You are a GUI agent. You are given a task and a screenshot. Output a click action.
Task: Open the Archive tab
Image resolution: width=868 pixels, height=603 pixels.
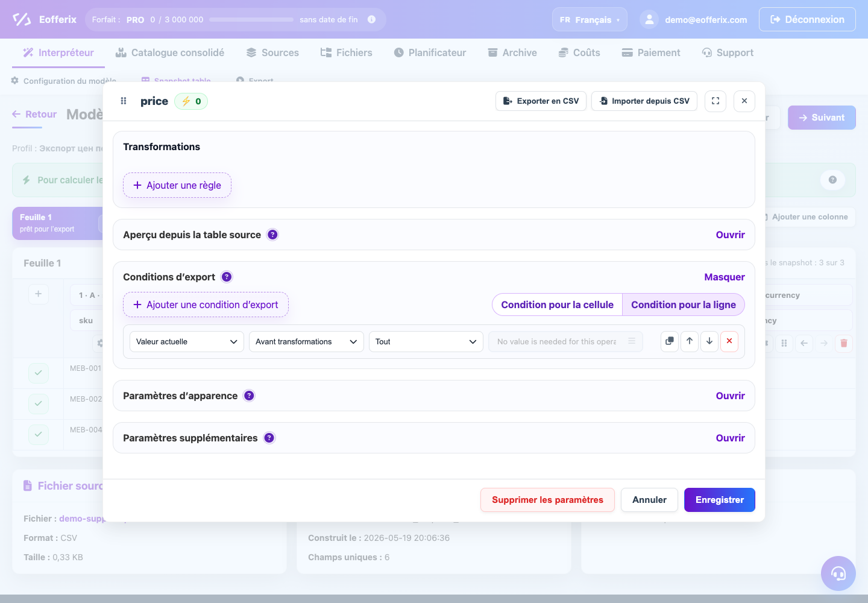[512, 52]
